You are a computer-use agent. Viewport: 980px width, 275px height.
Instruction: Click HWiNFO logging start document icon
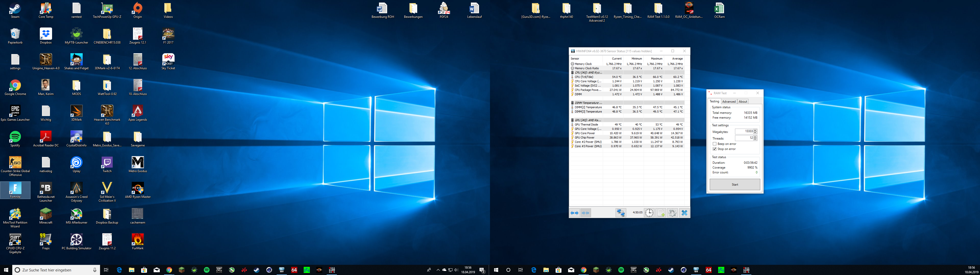pyautogui.click(x=661, y=213)
